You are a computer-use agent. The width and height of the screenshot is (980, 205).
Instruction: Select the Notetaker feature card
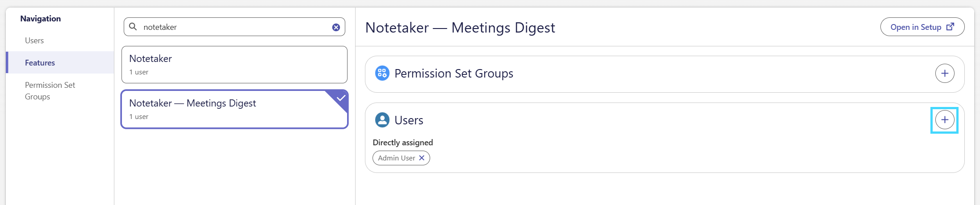[x=235, y=65]
